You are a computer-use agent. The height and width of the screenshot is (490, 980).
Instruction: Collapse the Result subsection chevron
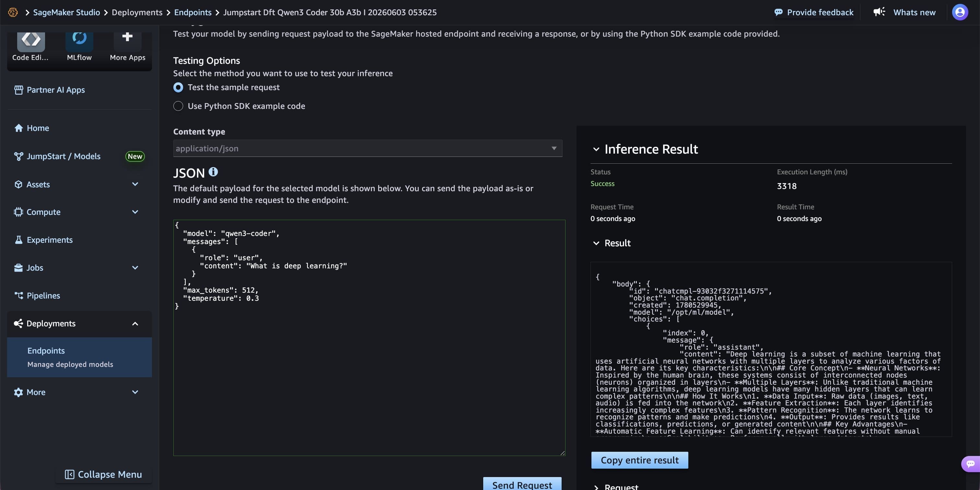(x=596, y=243)
